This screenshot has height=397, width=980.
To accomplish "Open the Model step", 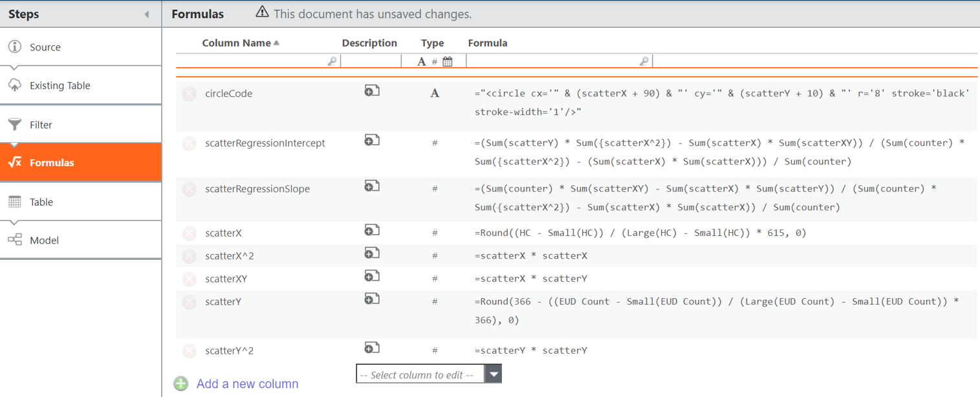I will 80,240.
